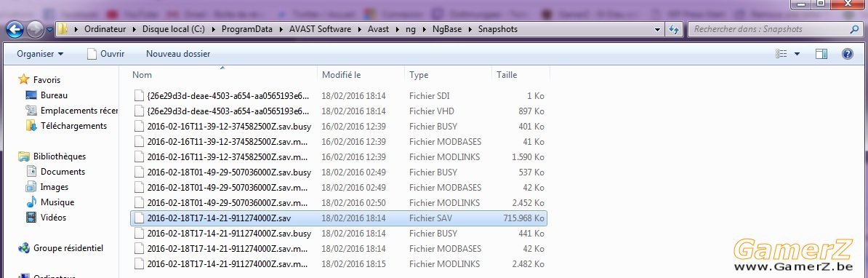Image resolution: width=868 pixels, height=278 pixels.
Task: Select the MODBASES file modified 02:49
Action: tap(338, 187)
